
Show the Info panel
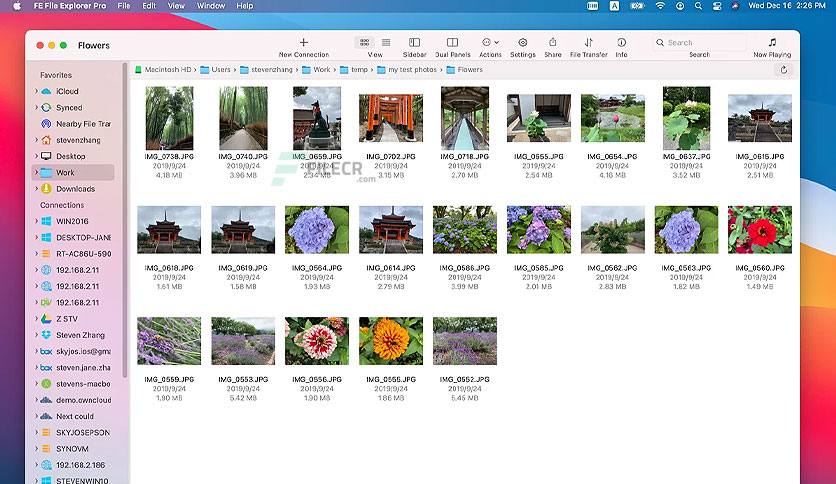pyautogui.click(x=622, y=43)
